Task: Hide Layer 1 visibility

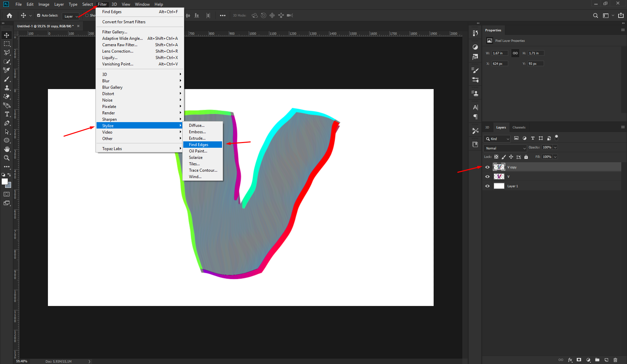Action: point(487,186)
